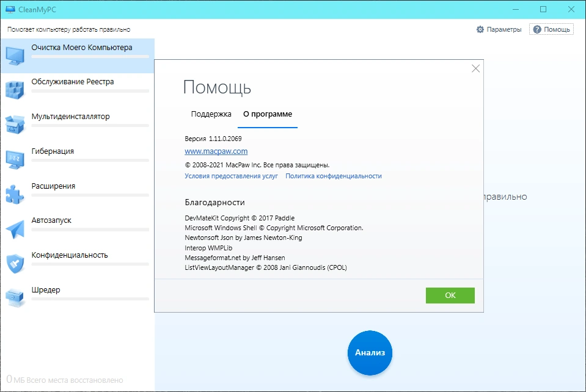Click Newtonsoft Json by James Newton-King

coord(243,238)
